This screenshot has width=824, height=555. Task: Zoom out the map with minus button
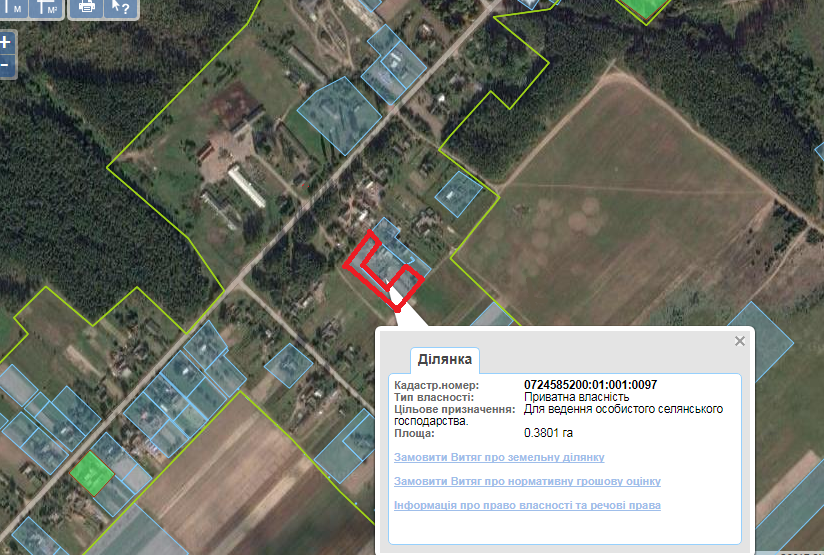tap(6, 66)
